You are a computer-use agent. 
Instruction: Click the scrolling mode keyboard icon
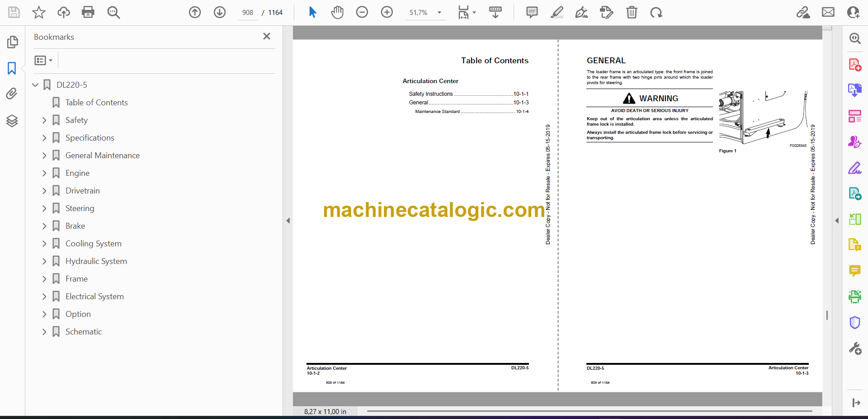[x=495, y=12]
